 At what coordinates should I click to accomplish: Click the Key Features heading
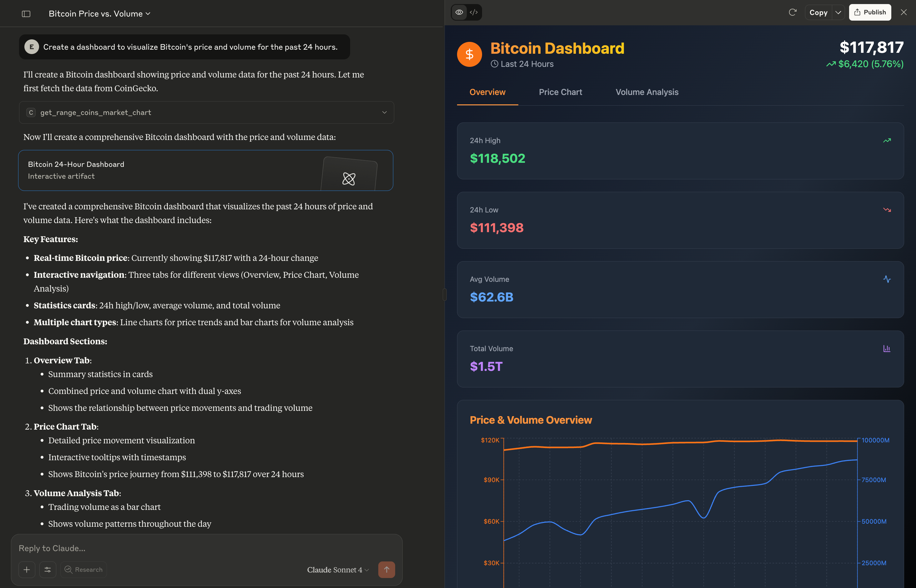50,239
